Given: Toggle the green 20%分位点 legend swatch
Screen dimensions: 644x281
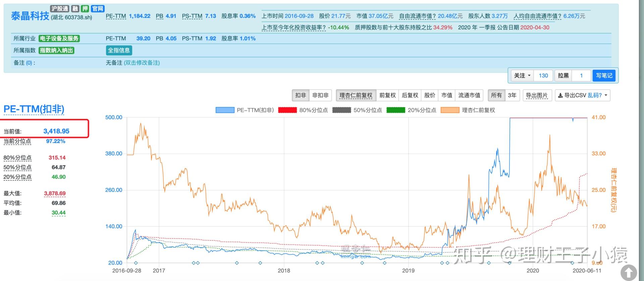Looking at the screenshot, I should pyautogui.click(x=396, y=110).
